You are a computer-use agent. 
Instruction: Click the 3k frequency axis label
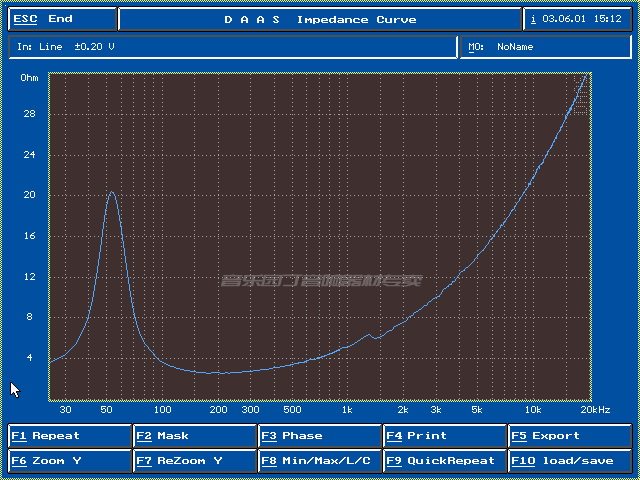click(x=436, y=410)
